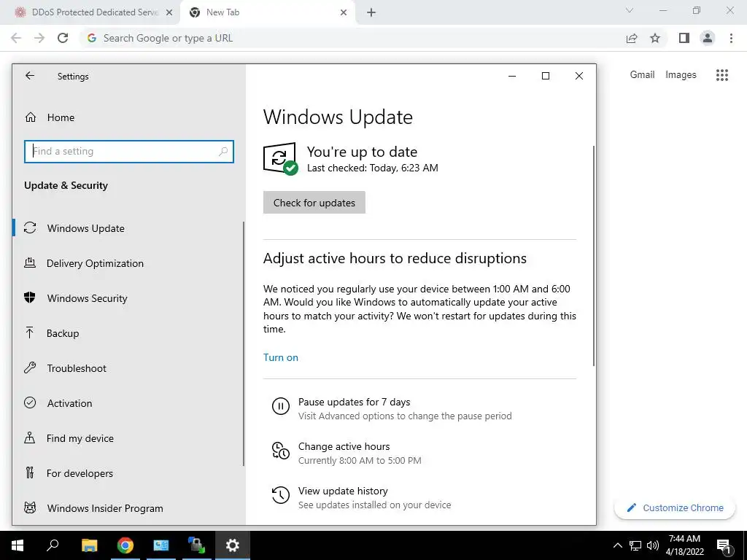Select the New Tab tab
Image resolution: width=747 pixels, height=560 pixels.
[x=267, y=12]
